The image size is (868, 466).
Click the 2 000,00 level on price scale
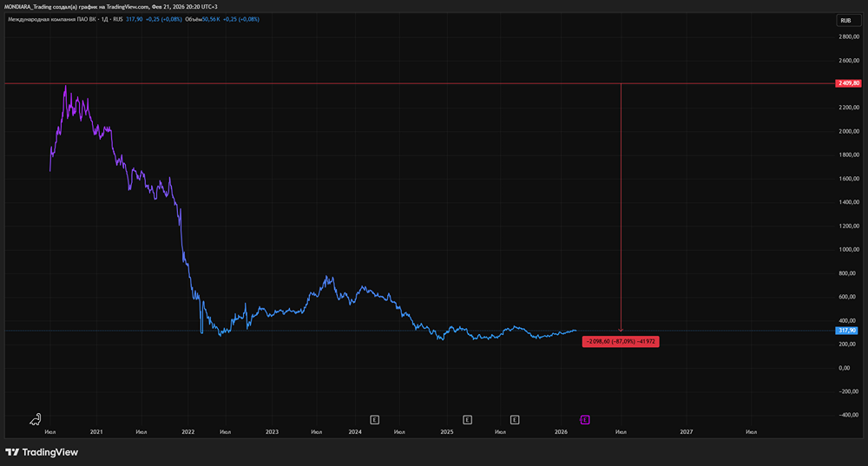point(848,131)
